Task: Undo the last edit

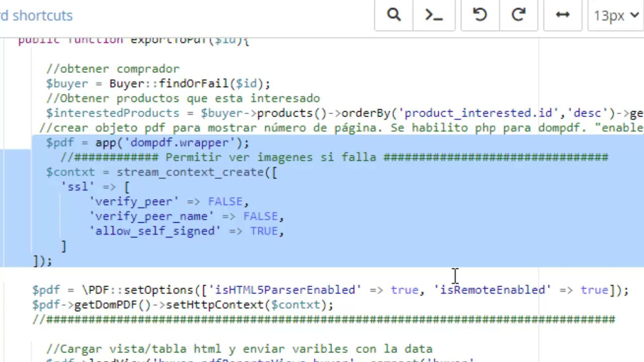Action: click(480, 15)
